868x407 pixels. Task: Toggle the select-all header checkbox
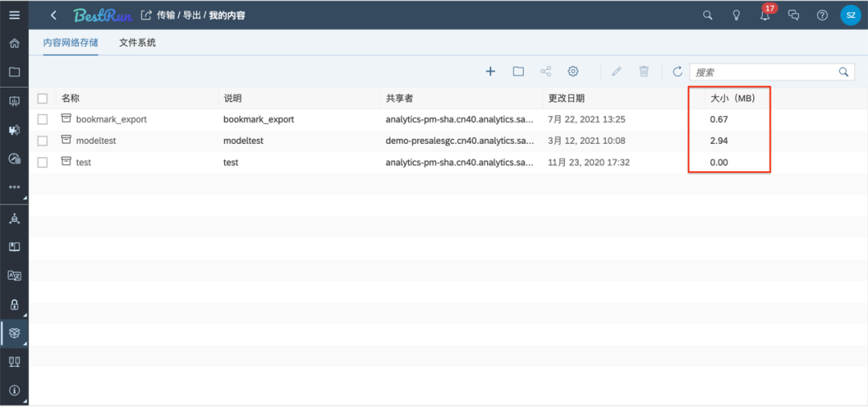(x=43, y=99)
